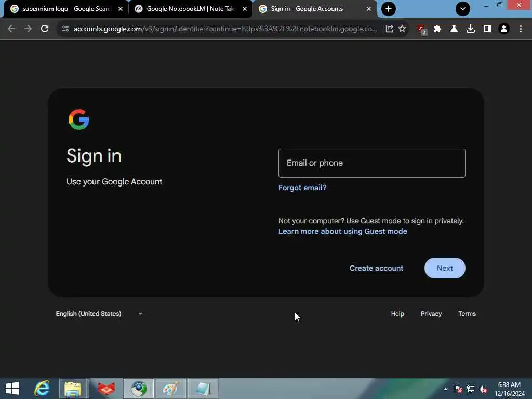Open the Chrome Labs flask icon

454,29
